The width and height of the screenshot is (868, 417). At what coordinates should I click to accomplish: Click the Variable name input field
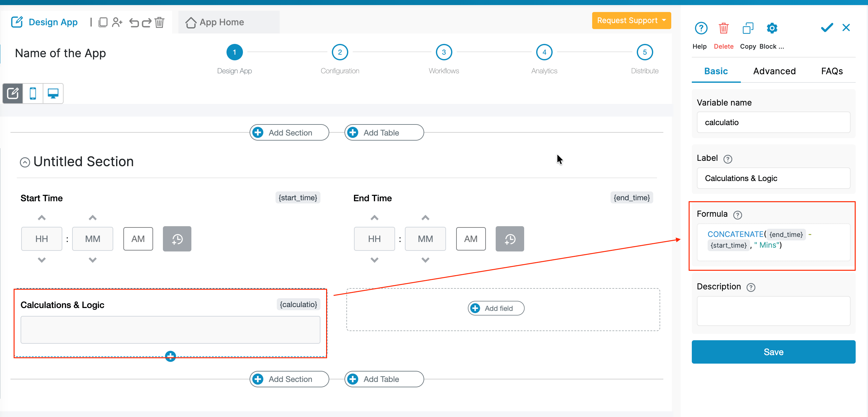click(x=773, y=123)
